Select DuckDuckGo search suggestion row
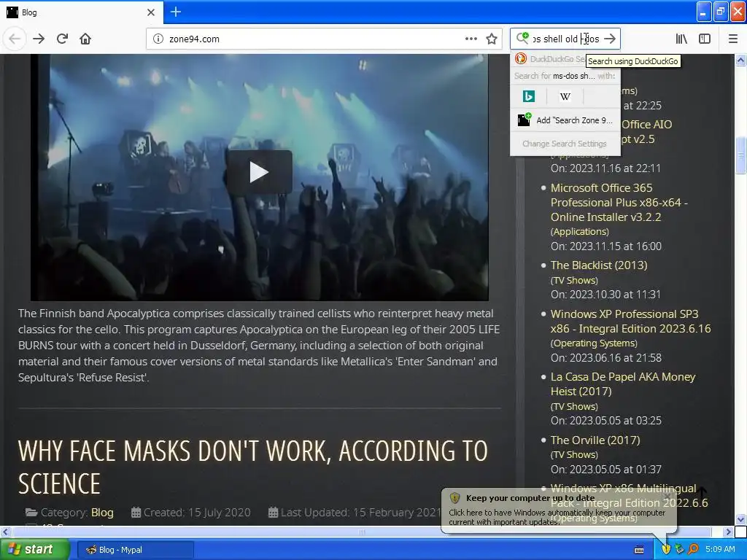 point(549,59)
